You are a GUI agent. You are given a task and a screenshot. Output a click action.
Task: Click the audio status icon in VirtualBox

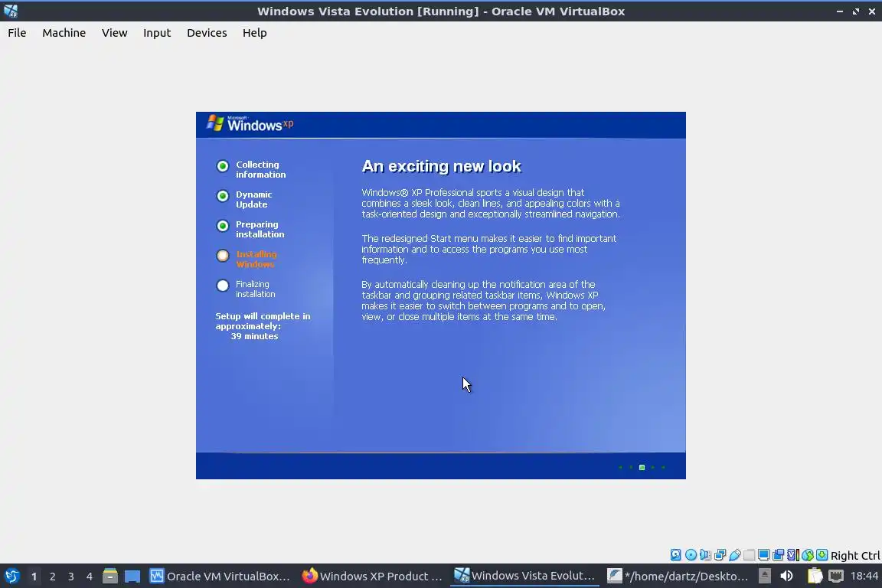click(705, 555)
